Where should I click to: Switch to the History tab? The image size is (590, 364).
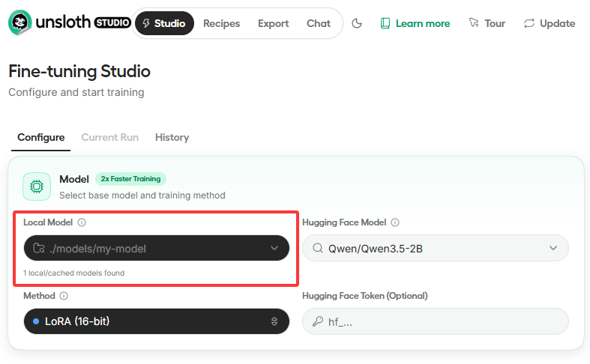point(172,137)
